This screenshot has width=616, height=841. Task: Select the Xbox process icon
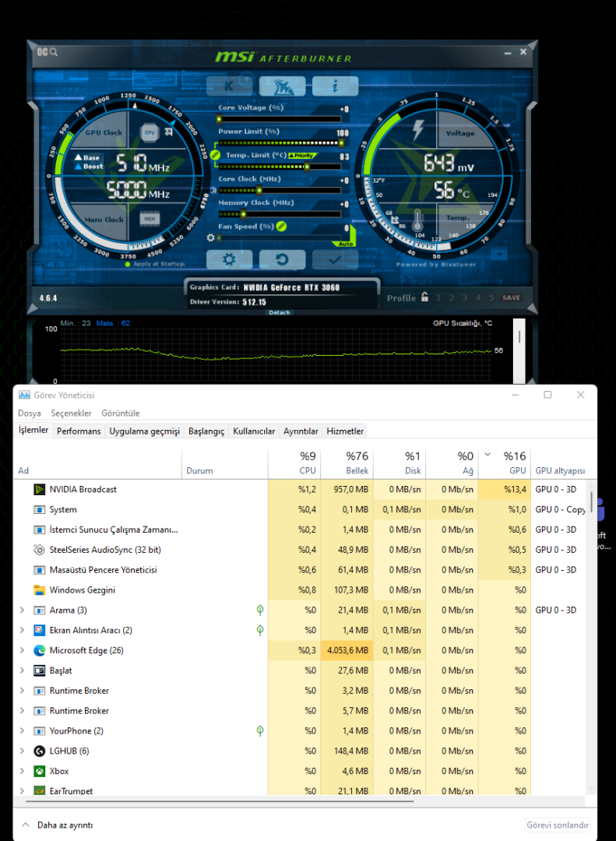pos(39,771)
